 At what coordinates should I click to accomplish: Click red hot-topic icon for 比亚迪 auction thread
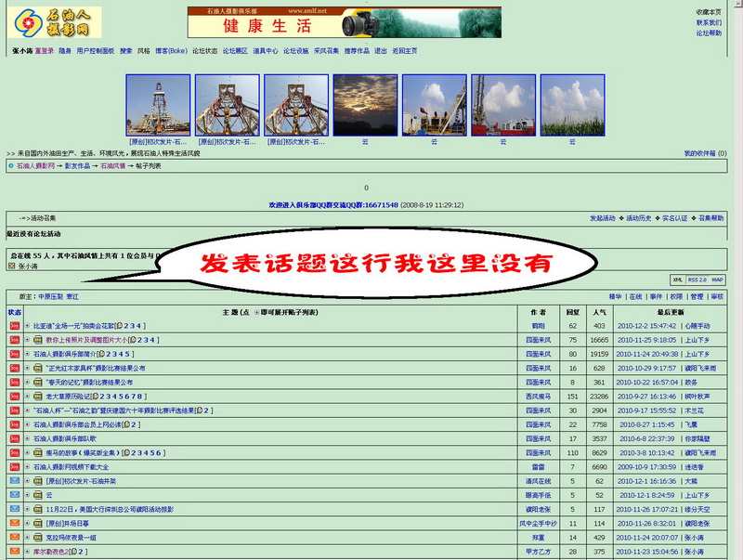pos(15,326)
